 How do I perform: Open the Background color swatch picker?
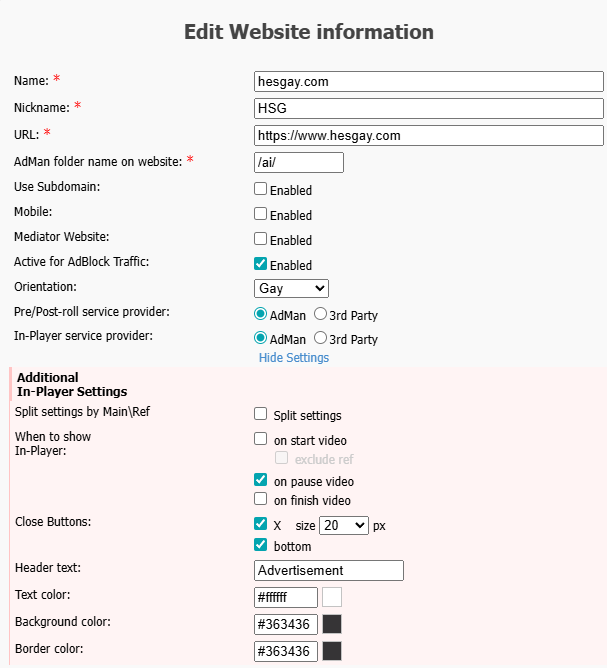(x=332, y=624)
